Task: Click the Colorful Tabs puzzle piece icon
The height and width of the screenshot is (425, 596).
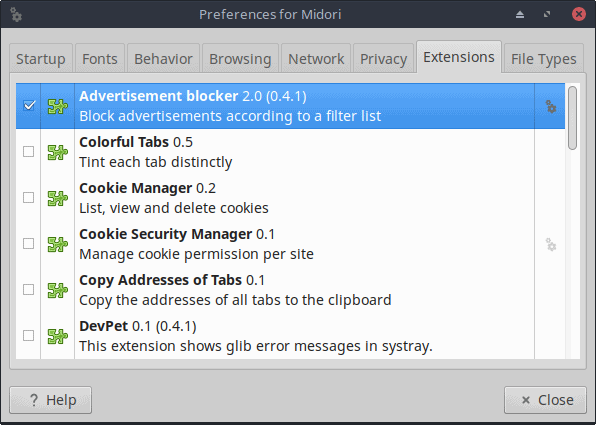Action: tap(57, 152)
